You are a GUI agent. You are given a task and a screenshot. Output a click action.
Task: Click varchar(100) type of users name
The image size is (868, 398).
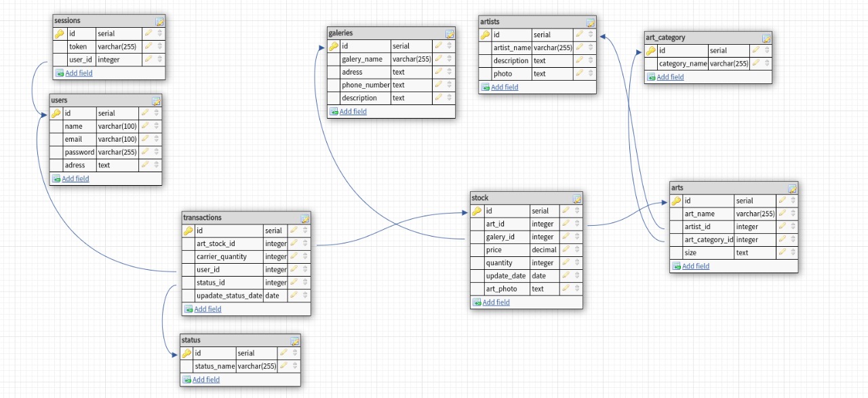coord(117,126)
